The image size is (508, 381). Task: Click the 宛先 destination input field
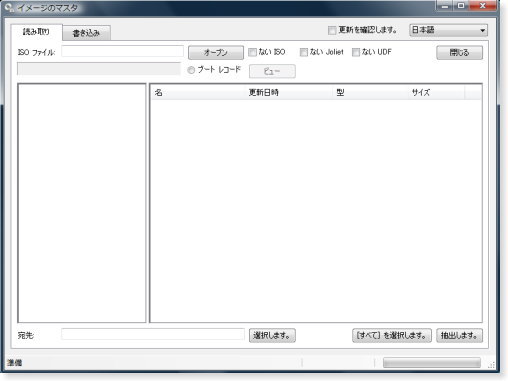(x=153, y=334)
